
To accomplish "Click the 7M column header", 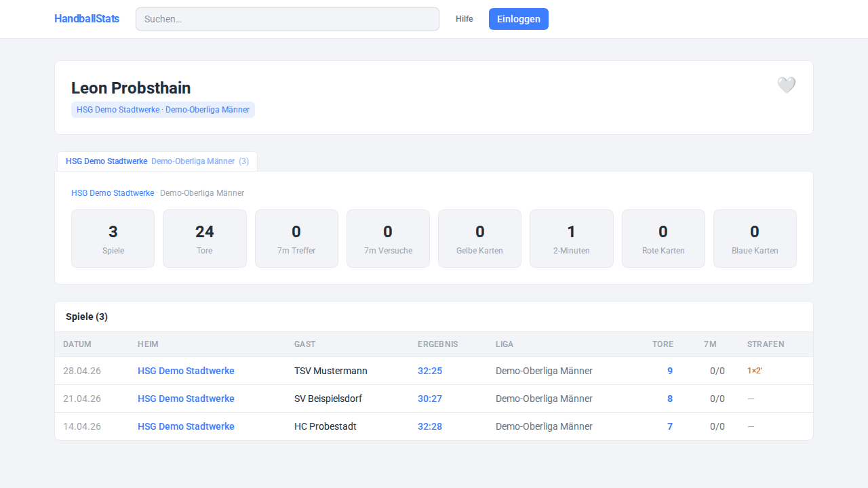I will click(x=710, y=344).
